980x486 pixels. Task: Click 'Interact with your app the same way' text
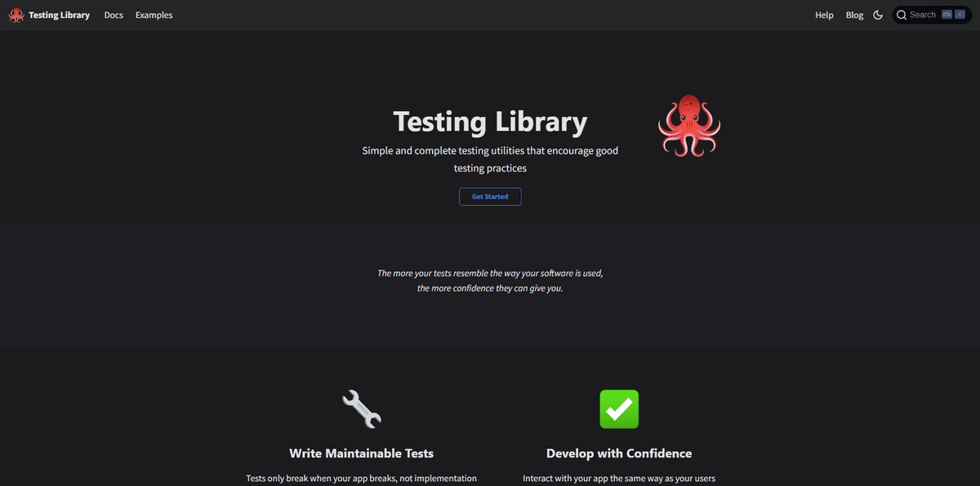click(x=619, y=479)
